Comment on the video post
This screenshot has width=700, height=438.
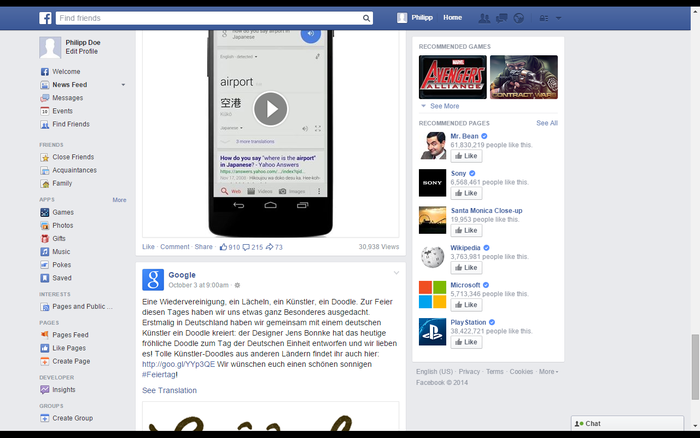pos(175,247)
